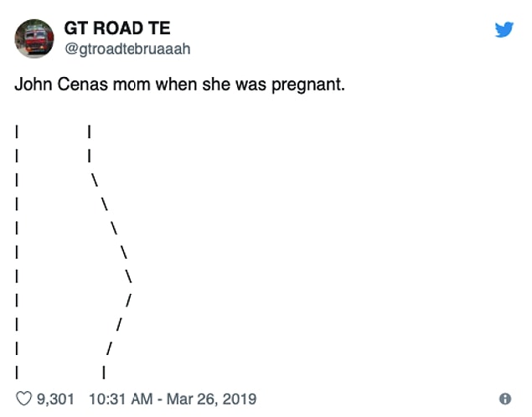This screenshot has width=532, height=417.
Task: Click the topmost forward slash in the drawing
Action: 128,300
